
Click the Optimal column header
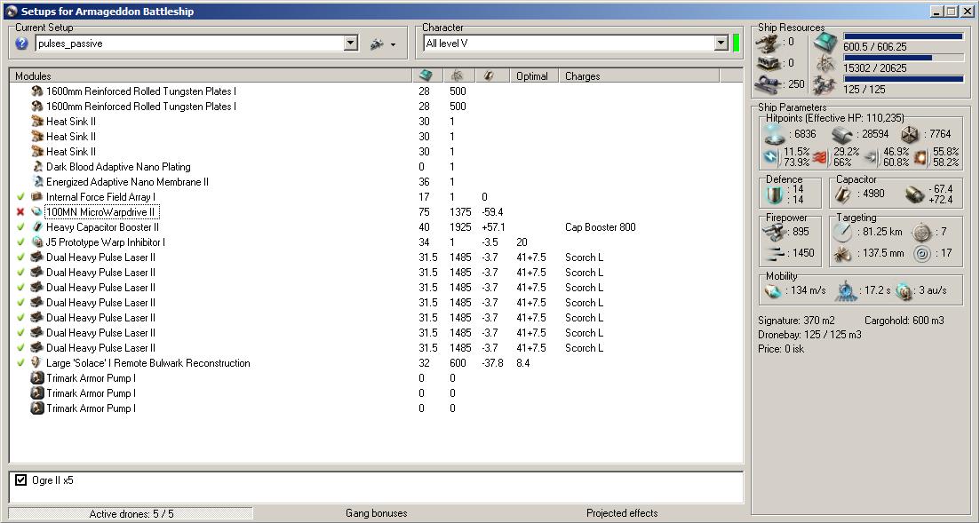pyautogui.click(x=532, y=76)
